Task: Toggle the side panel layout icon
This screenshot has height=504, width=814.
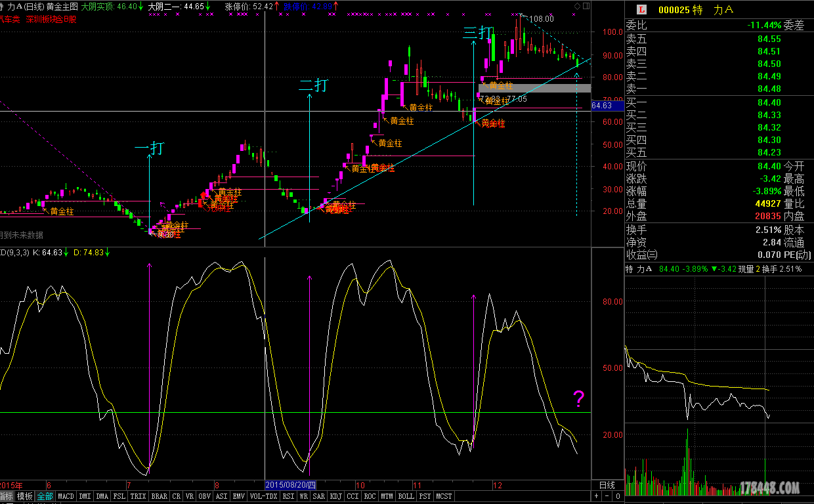Action: coord(586,6)
